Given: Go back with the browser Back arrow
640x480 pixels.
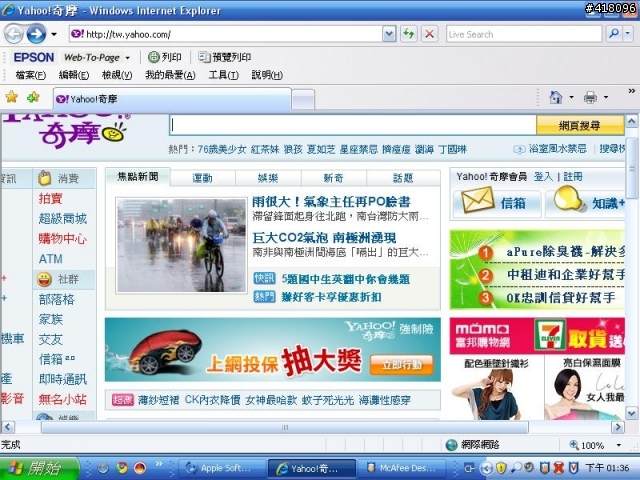Looking at the screenshot, I should click(x=13, y=34).
